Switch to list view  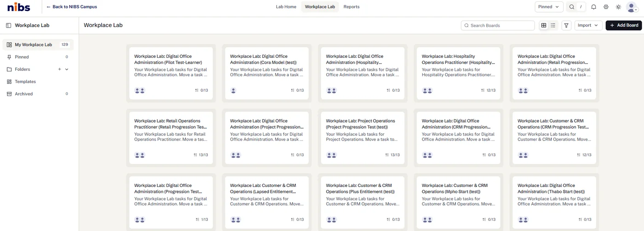point(553,25)
